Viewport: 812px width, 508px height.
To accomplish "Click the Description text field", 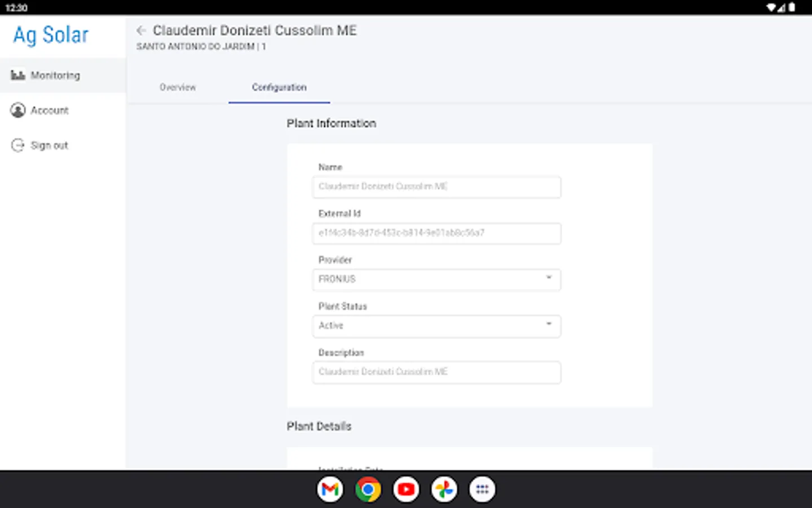I will (436, 372).
